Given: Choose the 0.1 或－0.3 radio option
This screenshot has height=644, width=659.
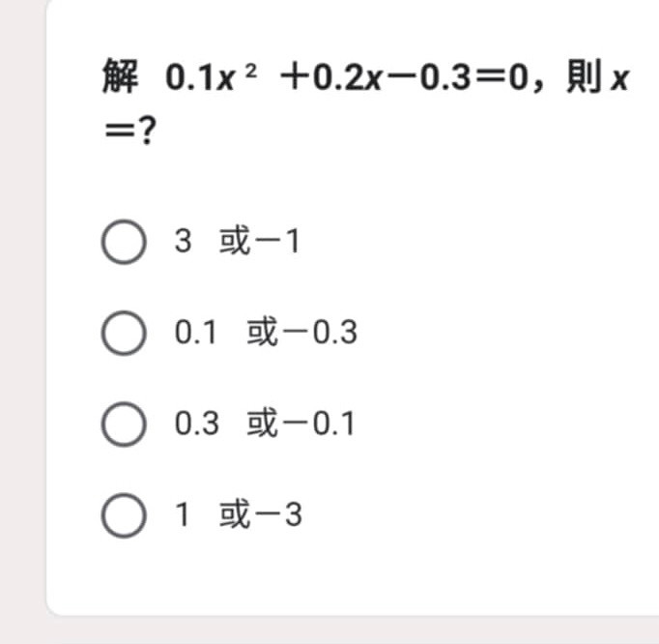Looking at the screenshot, I should click(x=124, y=334).
